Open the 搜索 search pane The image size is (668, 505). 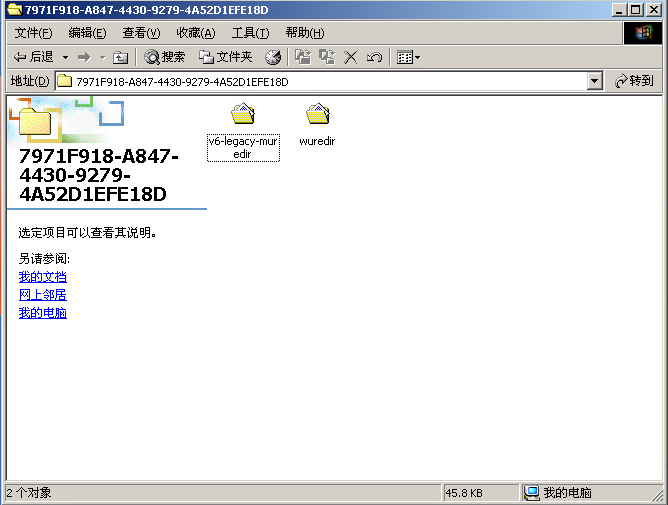click(164, 57)
